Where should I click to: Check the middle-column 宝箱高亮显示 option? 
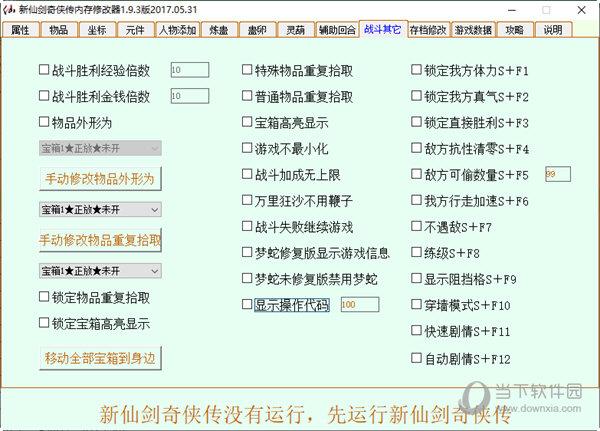point(247,122)
